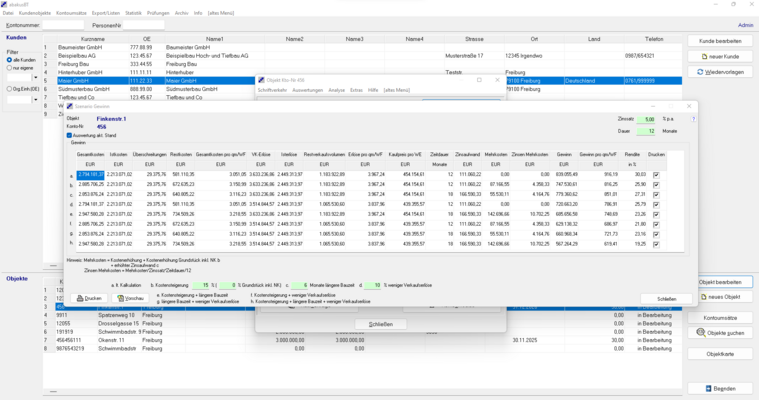Click the Kunde bearbeiten button
The height and width of the screenshot is (400, 759).
(x=720, y=41)
